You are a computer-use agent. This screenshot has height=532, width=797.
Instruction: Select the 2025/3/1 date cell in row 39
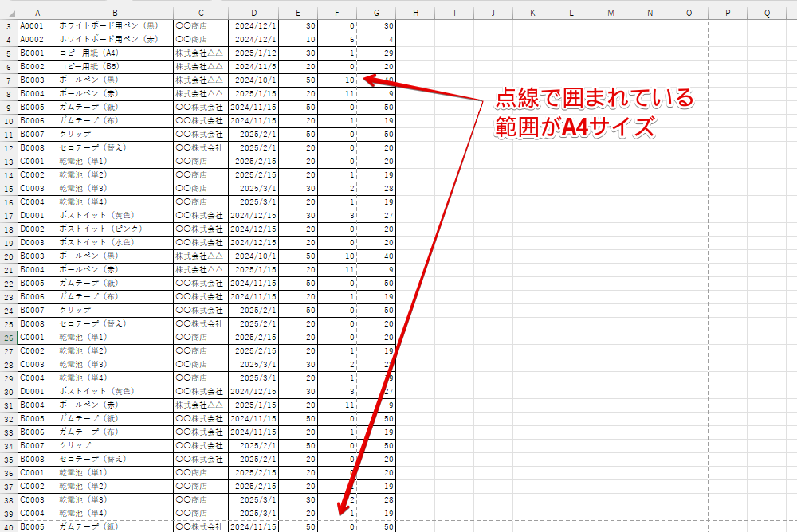coord(253,513)
